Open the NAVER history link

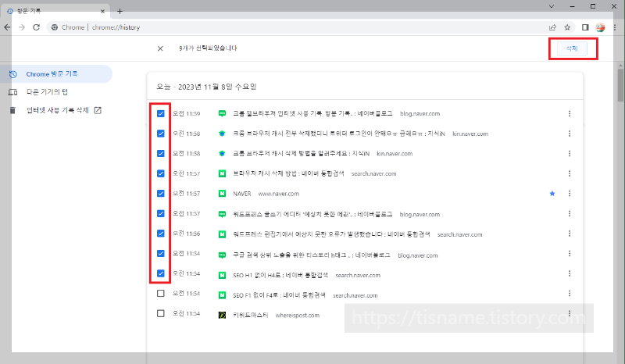click(x=242, y=194)
